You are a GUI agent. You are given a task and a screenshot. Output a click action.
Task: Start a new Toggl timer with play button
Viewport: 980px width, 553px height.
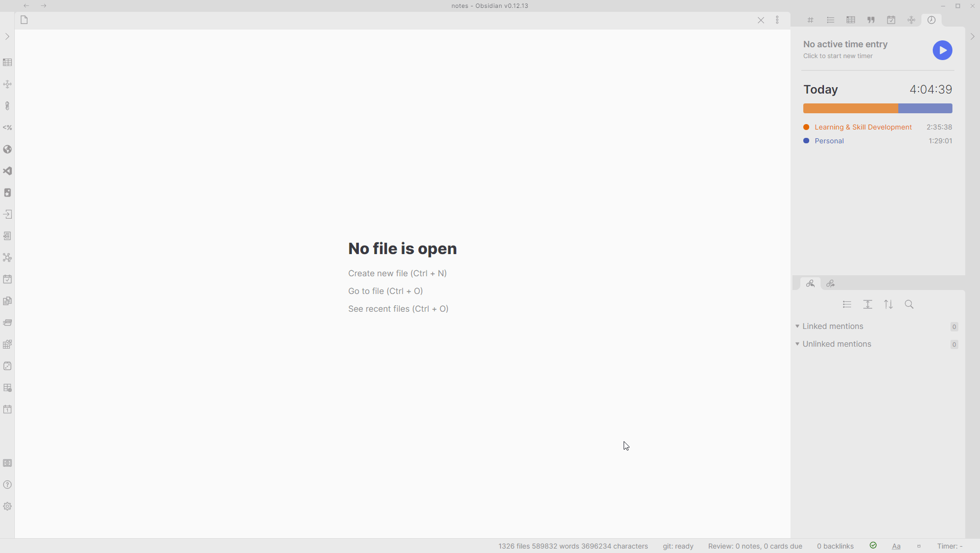[942, 50]
